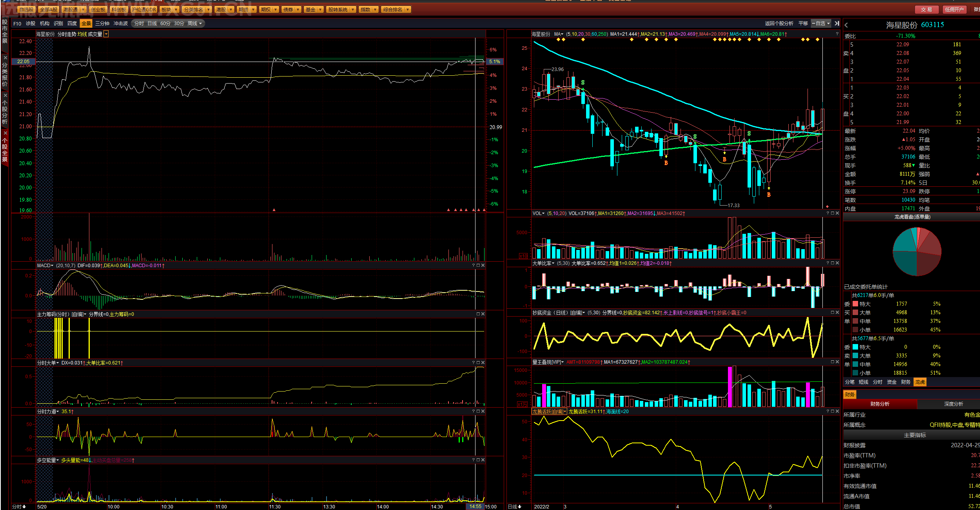Go to the previous stock with left chevron

point(846,25)
